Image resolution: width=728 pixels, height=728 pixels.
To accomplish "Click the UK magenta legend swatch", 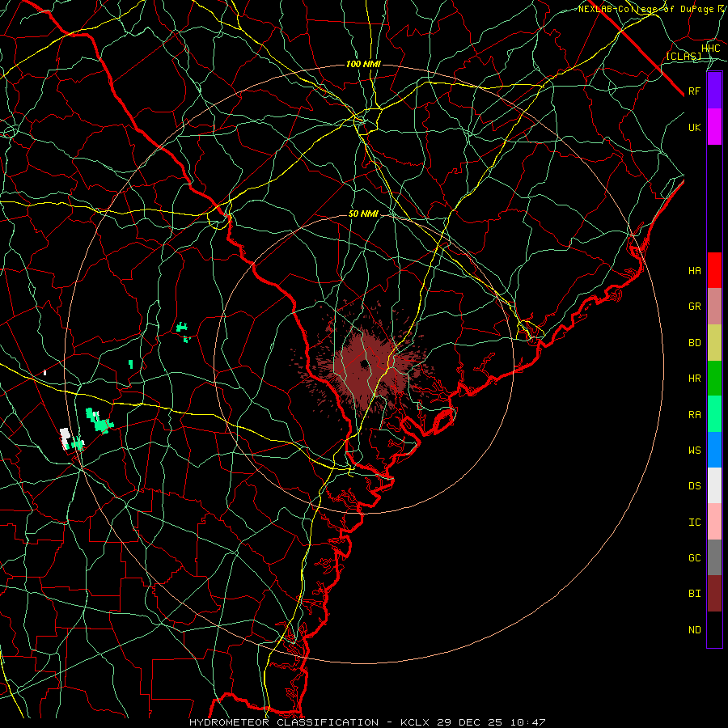I will [714, 127].
